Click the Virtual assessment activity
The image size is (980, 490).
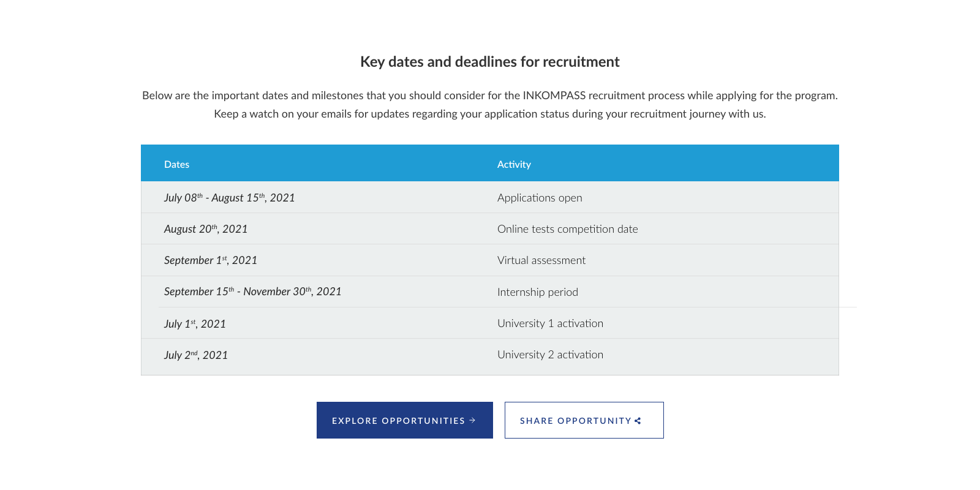tap(541, 260)
